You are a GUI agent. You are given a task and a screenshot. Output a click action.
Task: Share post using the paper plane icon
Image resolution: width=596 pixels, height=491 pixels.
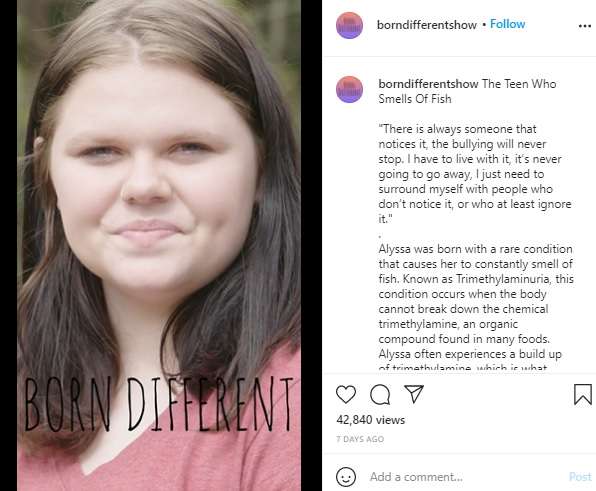(x=414, y=394)
